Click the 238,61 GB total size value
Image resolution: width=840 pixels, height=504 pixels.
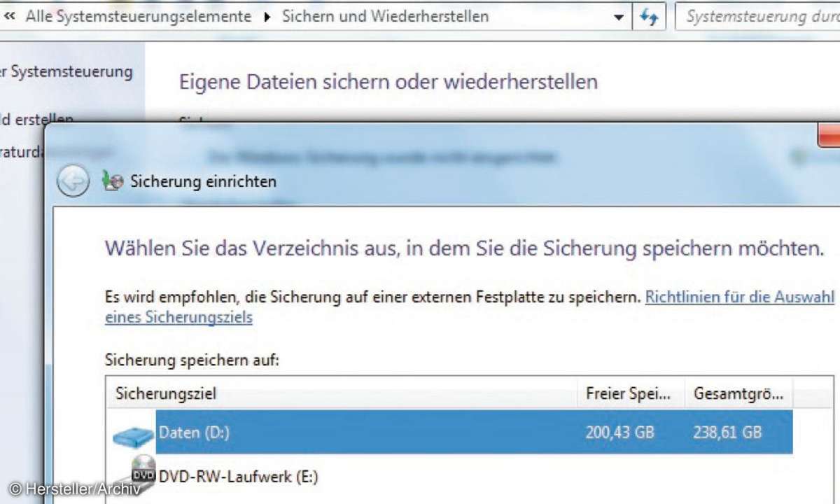click(x=727, y=433)
